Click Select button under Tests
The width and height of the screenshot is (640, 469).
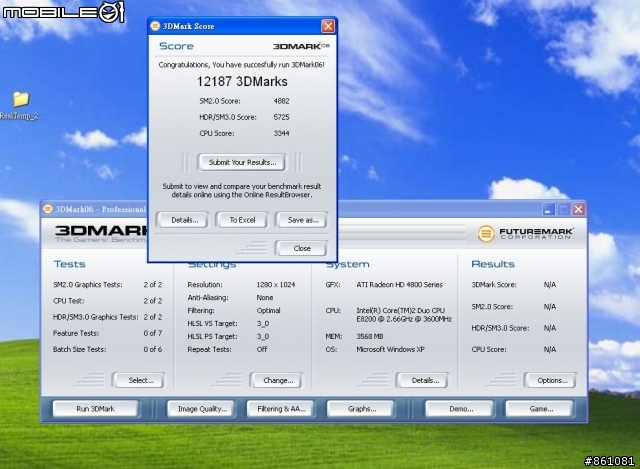(141, 380)
